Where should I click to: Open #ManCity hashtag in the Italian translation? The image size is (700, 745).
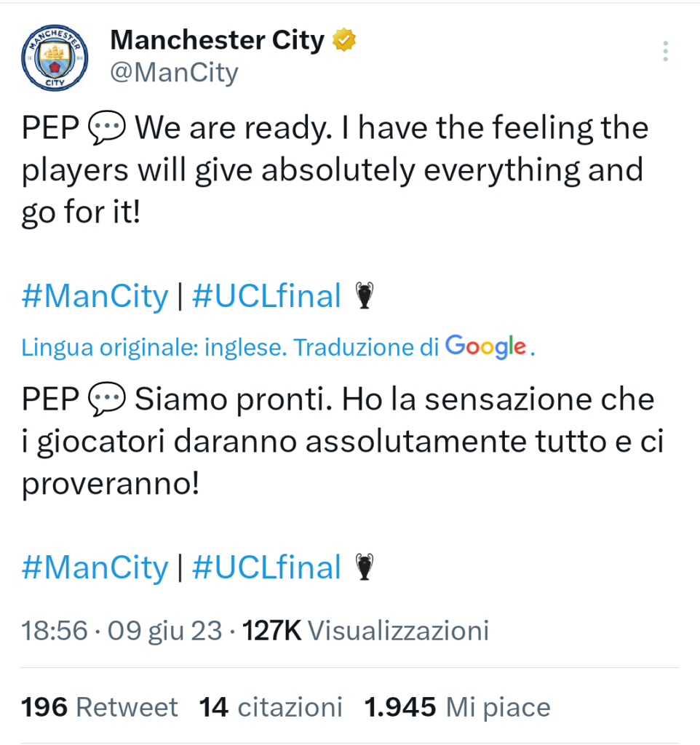pyautogui.click(x=95, y=567)
